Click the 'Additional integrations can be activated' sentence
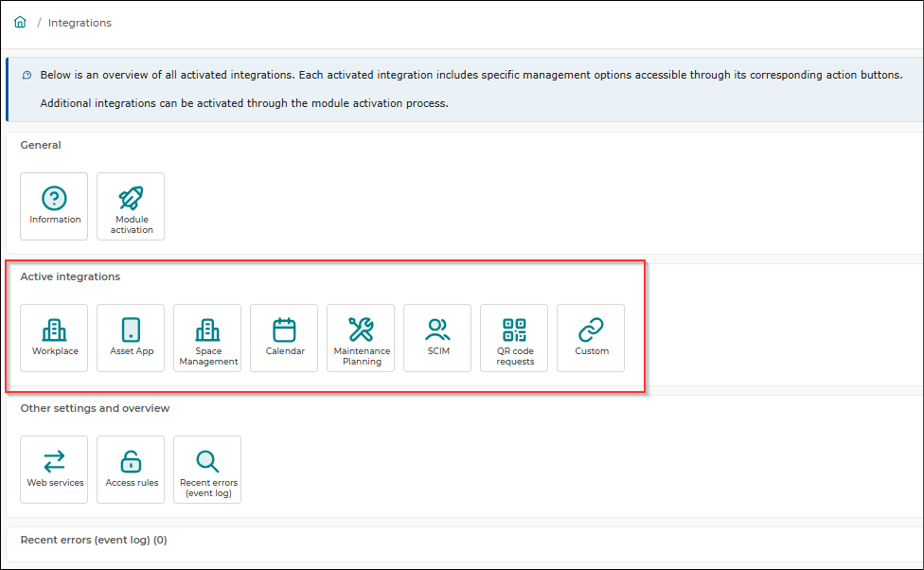Image resolution: width=924 pixels, height=570 pixels. click(x=244, y=103)
